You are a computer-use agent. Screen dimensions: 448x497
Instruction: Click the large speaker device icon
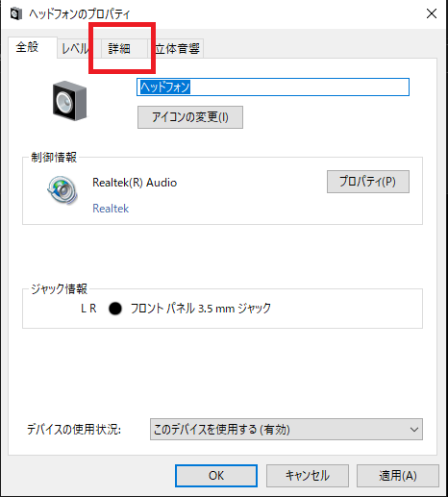click(69, 101)
